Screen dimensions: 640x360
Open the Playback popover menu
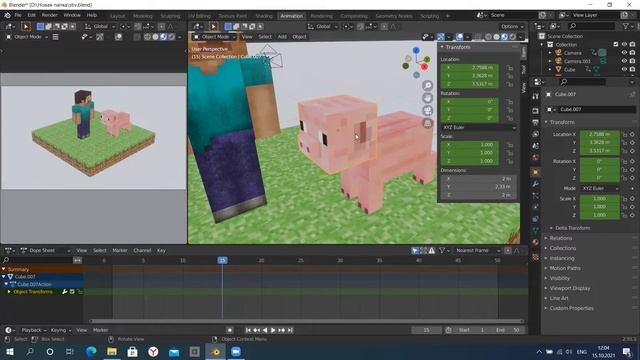33,330
